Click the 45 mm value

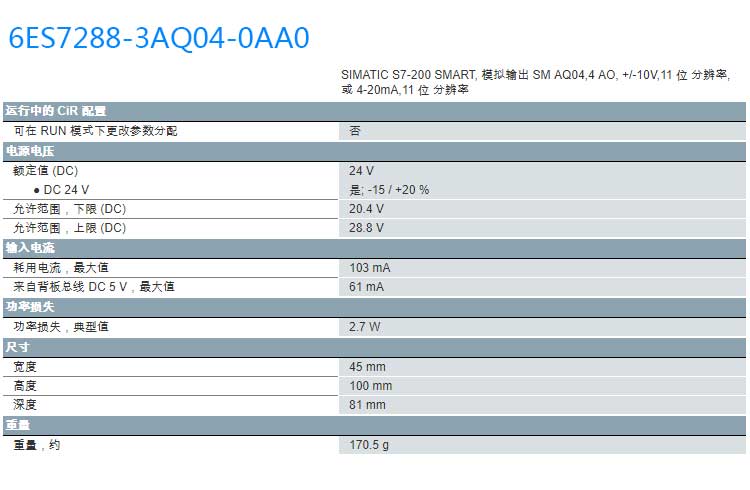[x=367, y=367]
